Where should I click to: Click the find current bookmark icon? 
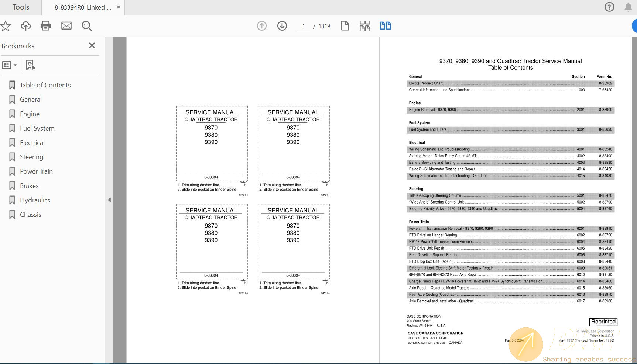point(30,65)
